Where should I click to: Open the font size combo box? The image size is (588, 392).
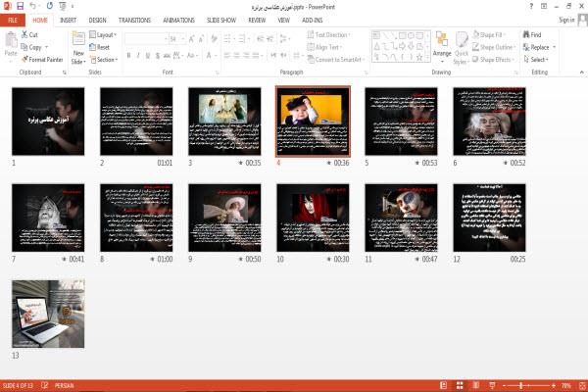tap(177, 38)
